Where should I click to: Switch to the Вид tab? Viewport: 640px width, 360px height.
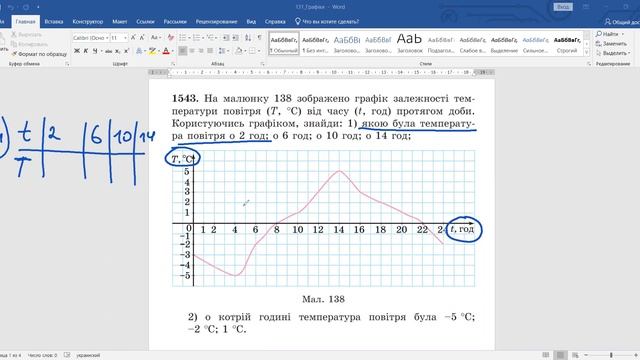pos(251,22)
